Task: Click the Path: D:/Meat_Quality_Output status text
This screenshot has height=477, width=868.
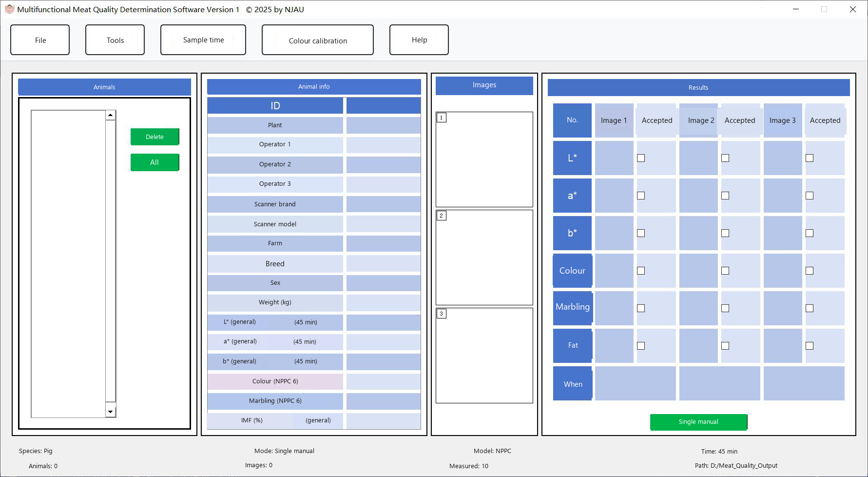Action: 736,466
